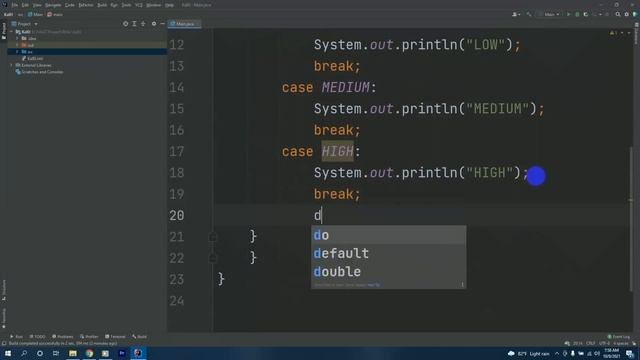Select Scratches and Consoles
Screen dimensions: 640x360
(x=40, y=72)
